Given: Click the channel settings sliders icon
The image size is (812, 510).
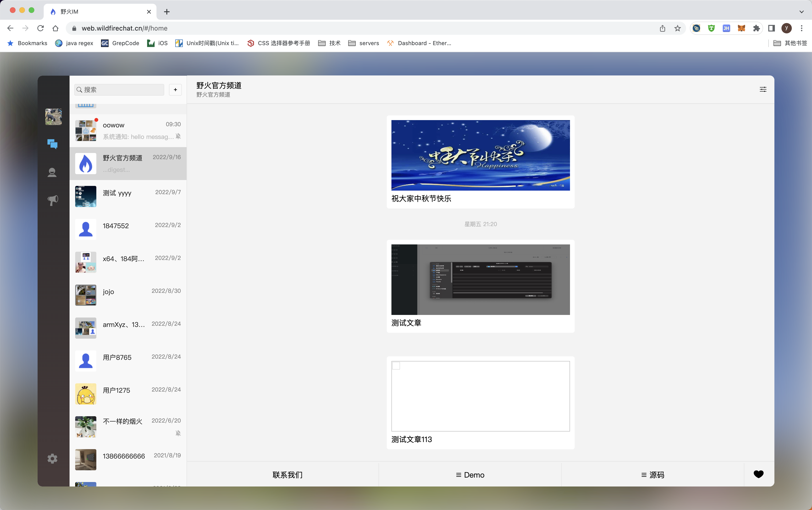Looking at the screenshot, I should [x=763, y=89].
